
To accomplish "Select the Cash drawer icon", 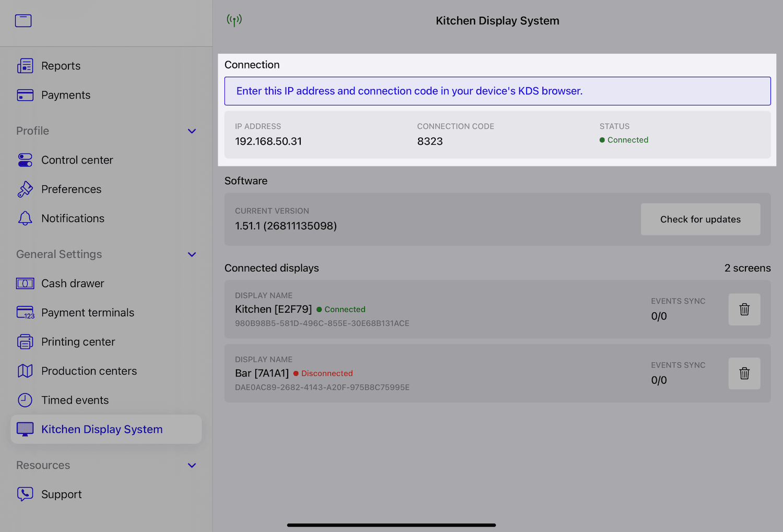I will point(25,283).
